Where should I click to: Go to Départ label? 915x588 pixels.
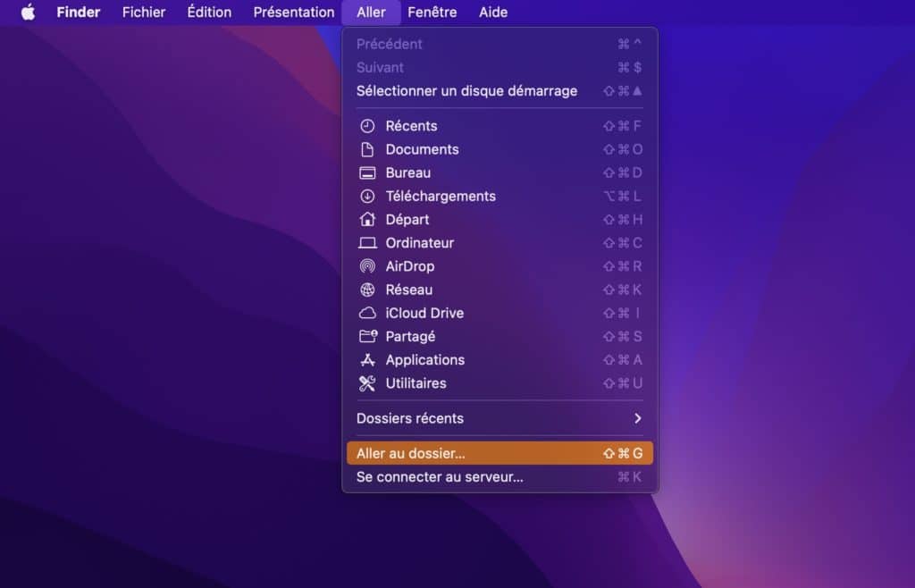(407, 219)
